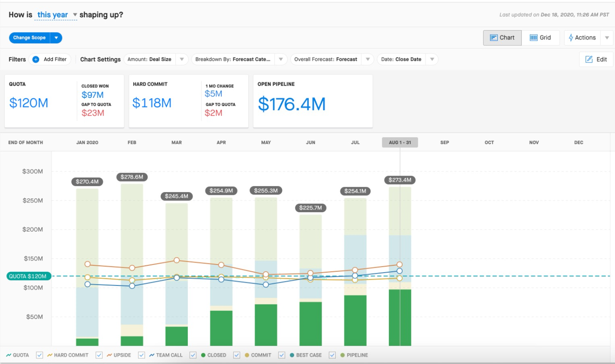Screen dimensions: 615x364
Task: Click the TEAM CALL line icon in legend
Action: tap(152, 355)
